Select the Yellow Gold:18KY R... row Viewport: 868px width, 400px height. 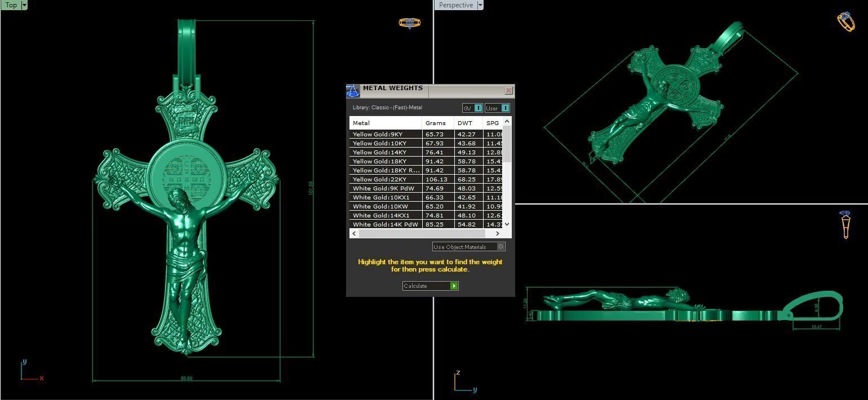426,170
